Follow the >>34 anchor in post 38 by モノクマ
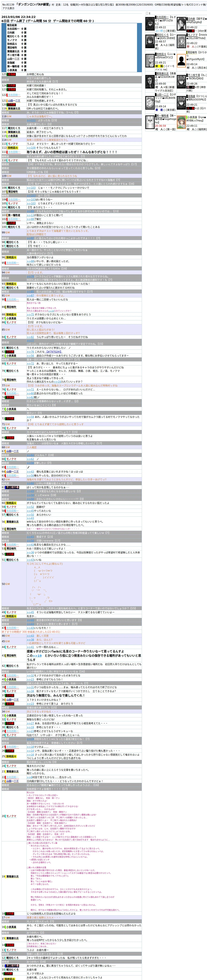Image resolution: width=207 pixels, height=980 pixels. 30,691
